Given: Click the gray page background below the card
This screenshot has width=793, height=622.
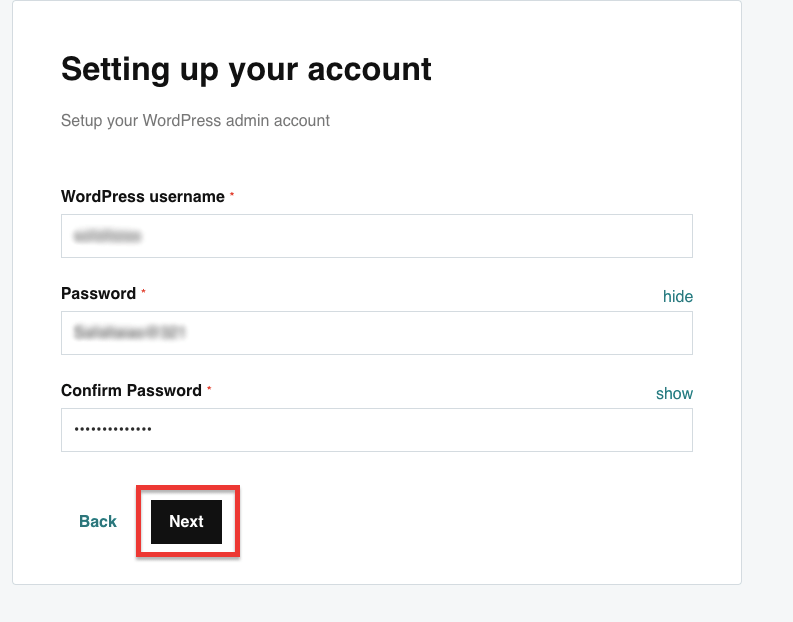Looking at the screenshot, I should pyautogui.click(x=400, y=605).
